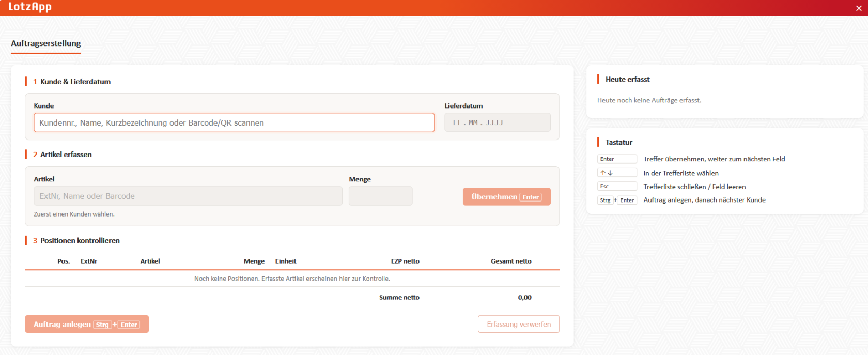Click Auftrag anlegen, danach nächster Kunde text
The image size is (868, 355).
(x=705, y=200)
